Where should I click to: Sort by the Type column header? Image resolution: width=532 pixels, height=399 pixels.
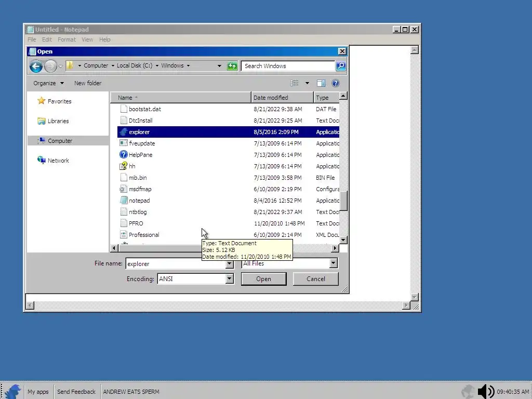326,98
